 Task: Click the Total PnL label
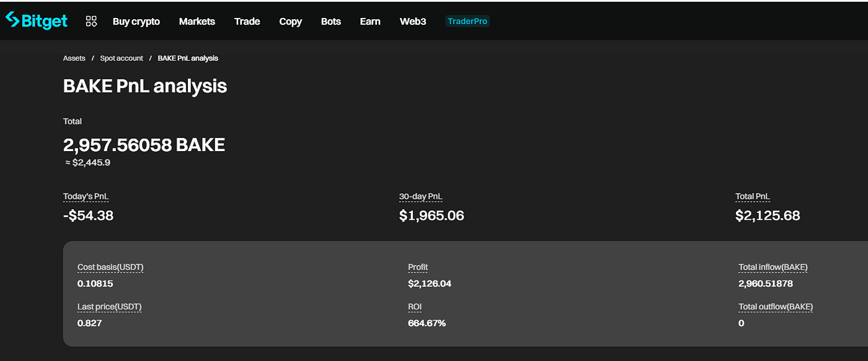[x=753, y=197]
